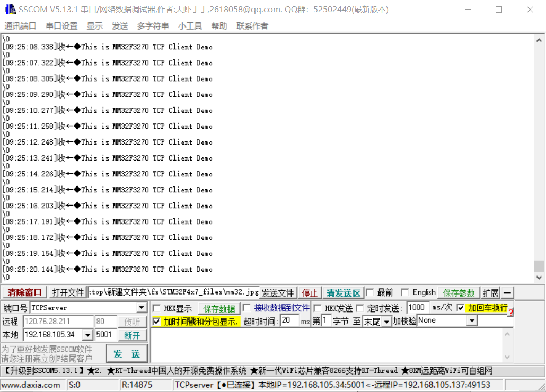This screenshot has height=392, width=546.
Task: Enable the HEX显示 checkbox
Action: tap(156, 308)
